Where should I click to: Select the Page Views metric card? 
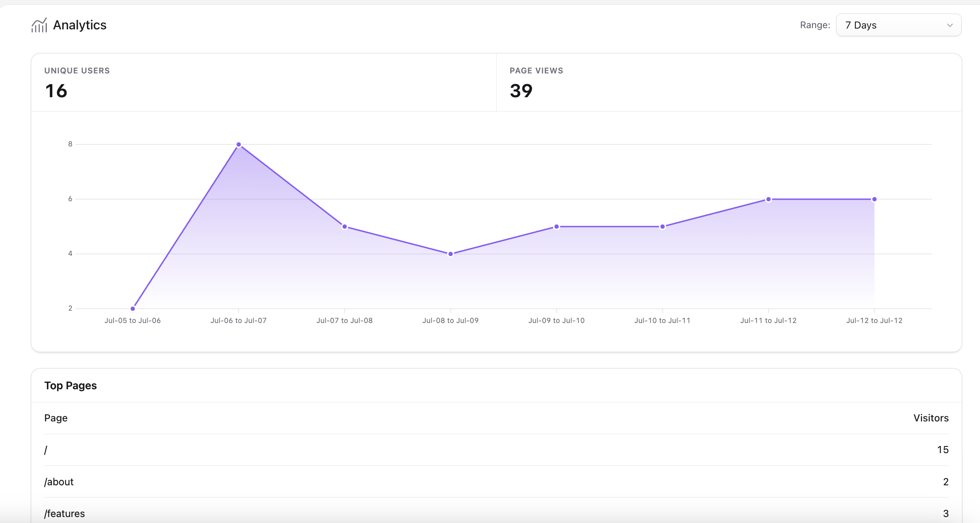(x=729, y=83)
